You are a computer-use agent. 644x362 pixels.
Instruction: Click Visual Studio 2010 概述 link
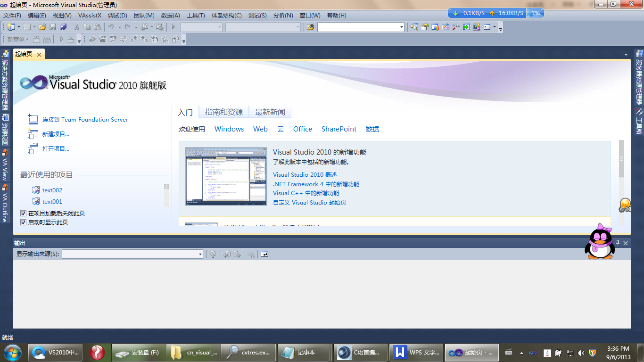coord(305,175)
